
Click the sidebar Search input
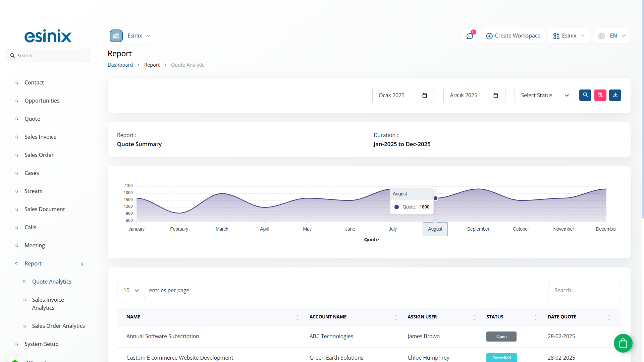[x=48, y=56]
